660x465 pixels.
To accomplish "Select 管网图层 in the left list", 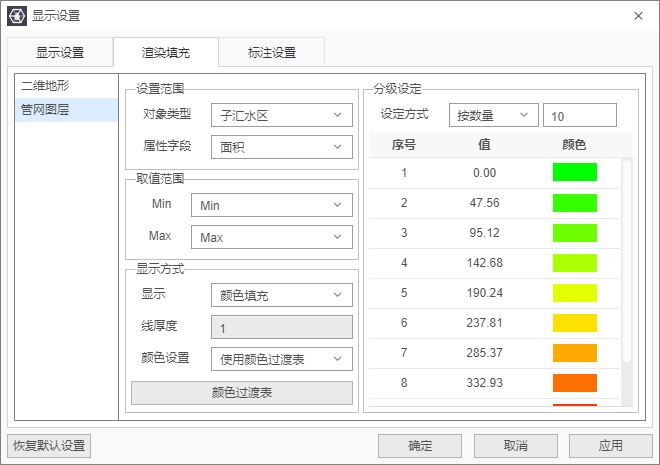I will tap(45, 109).
